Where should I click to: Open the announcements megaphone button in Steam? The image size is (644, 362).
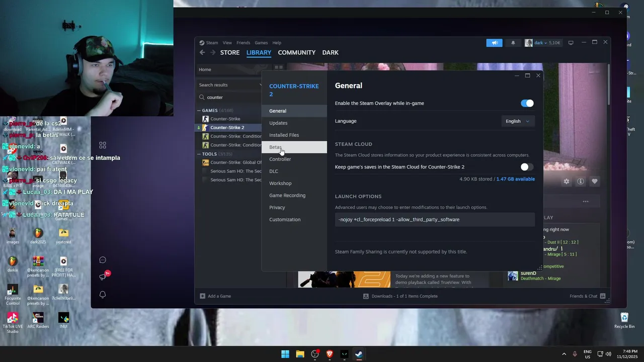pos(495,43)
